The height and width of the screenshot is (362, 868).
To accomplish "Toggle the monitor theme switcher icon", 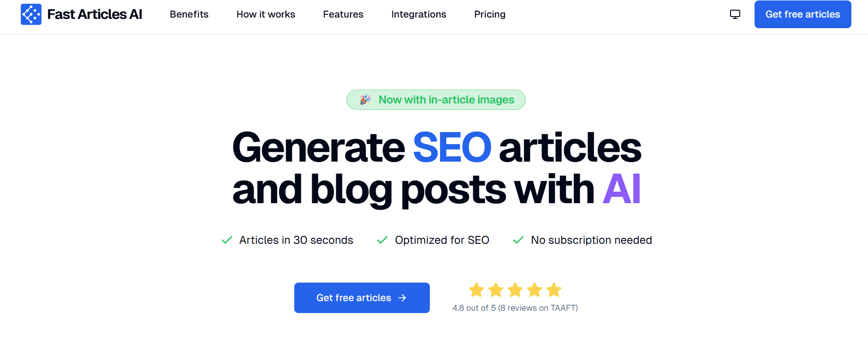I will 735,14.
